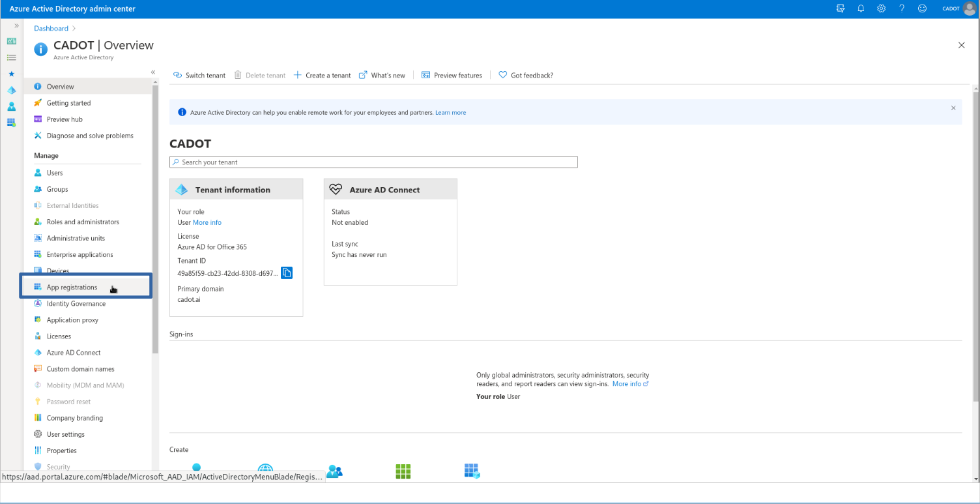Image resolution: width=980 pixels, height=504 pixels.
Task: Click Switch tenant button
Action: [x=199, y=76]
